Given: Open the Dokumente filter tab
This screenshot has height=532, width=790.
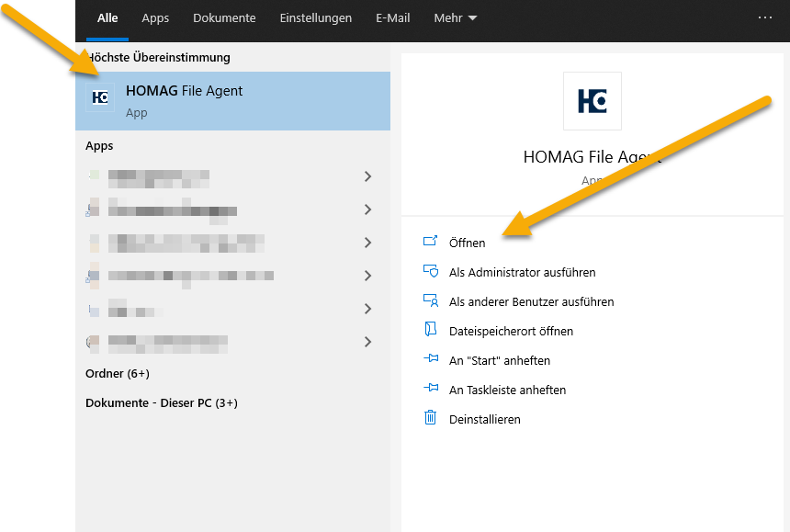Looking at the screenshot, I should click(x=224, y=18).
